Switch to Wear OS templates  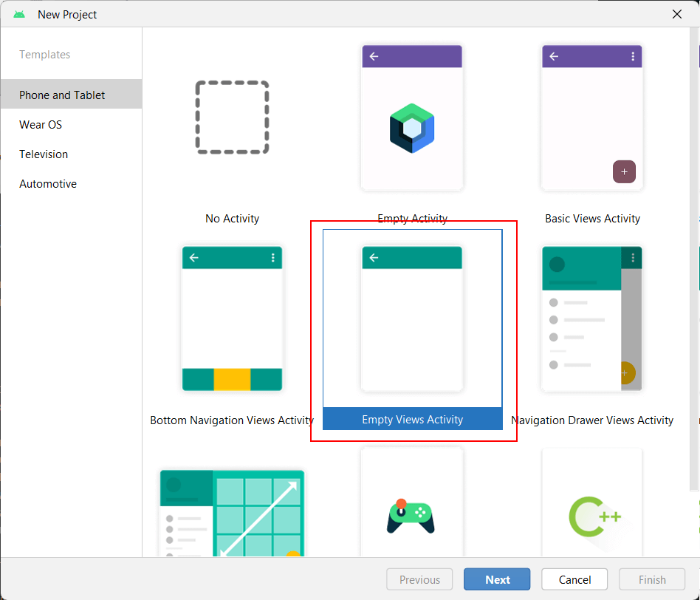coord(41,124)
